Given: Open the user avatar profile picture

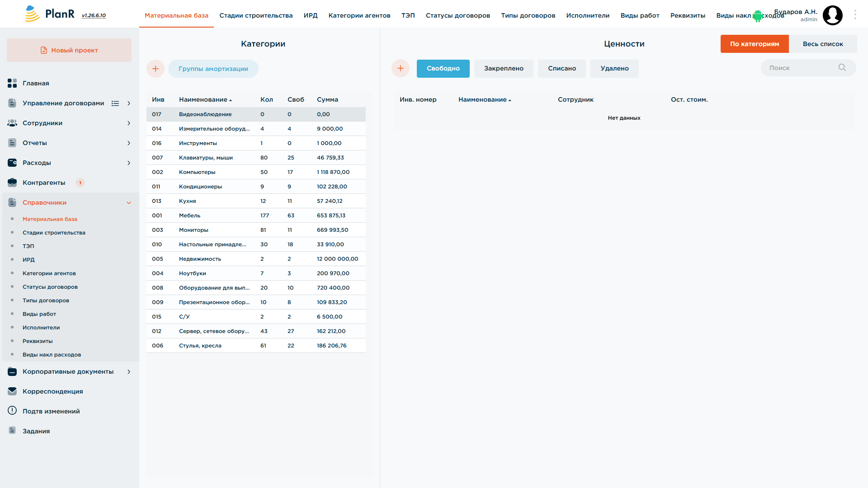Looking at the screenshot, I should click(x=833, y=15).
